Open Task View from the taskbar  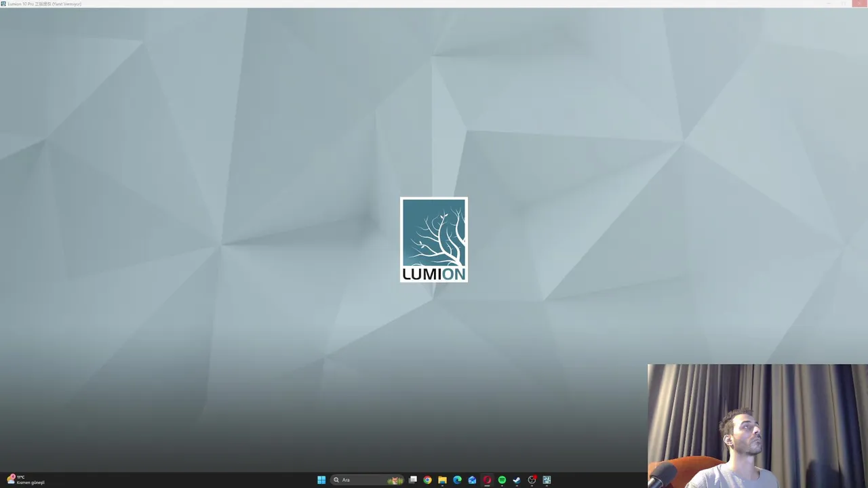[412, 480]
